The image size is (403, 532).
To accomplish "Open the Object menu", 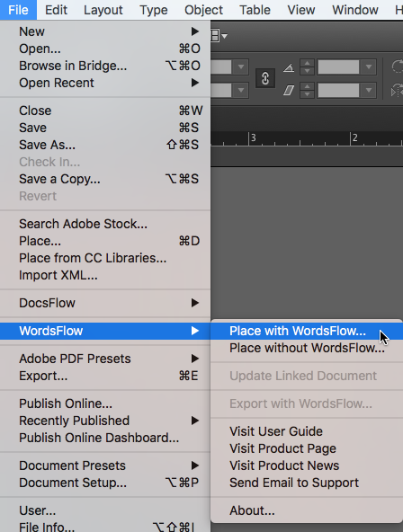I will [x=203, y=10].
